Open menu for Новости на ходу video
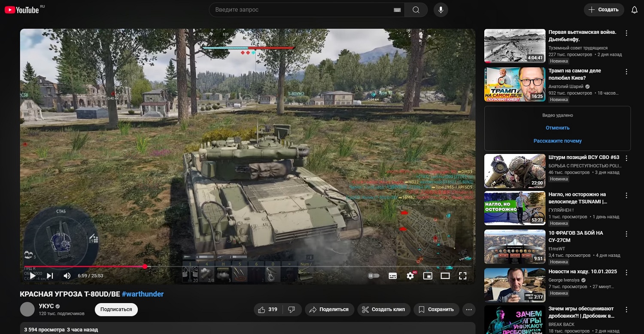 click(x=626, y=273)
